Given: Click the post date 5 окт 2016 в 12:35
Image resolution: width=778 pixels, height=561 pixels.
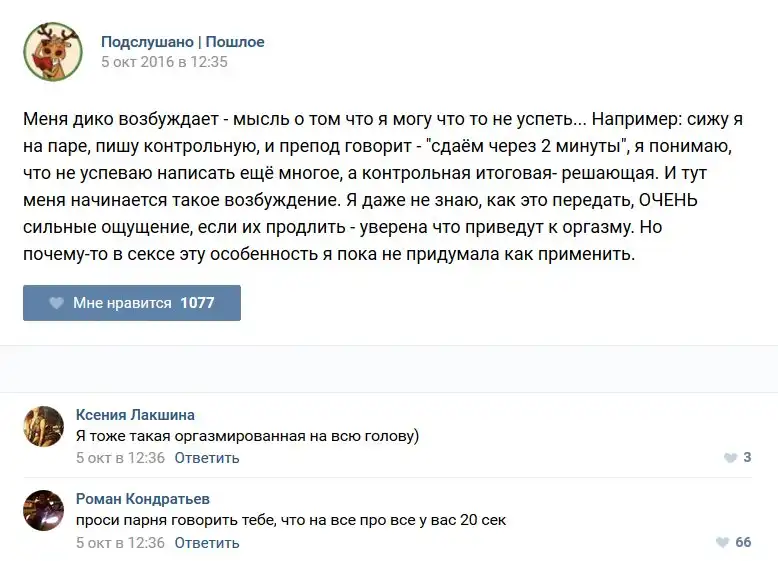Looking at the screenshot, I should tap(164, 62).
